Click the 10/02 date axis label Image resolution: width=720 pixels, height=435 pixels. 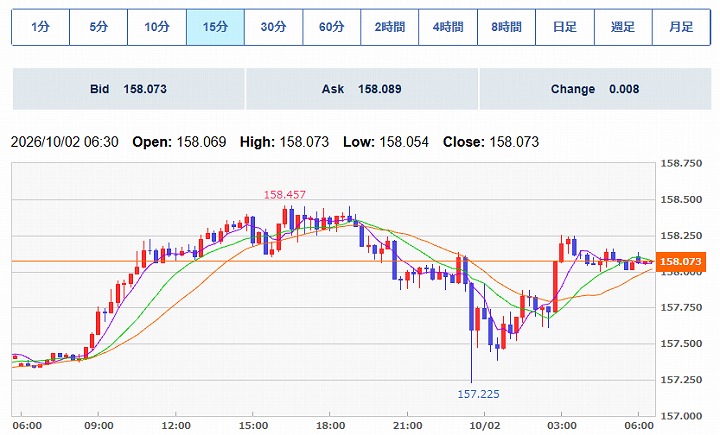coord(485,425)
